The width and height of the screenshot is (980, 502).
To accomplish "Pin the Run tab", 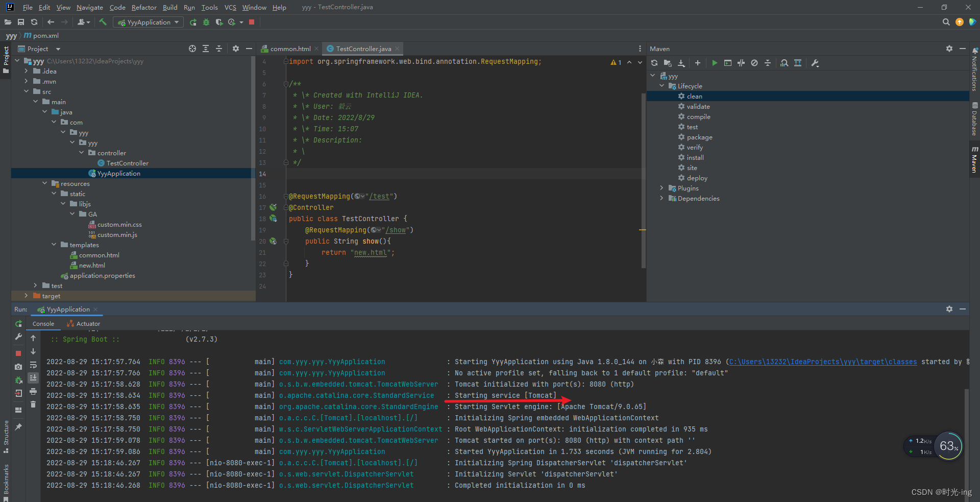I will point(18,426).
